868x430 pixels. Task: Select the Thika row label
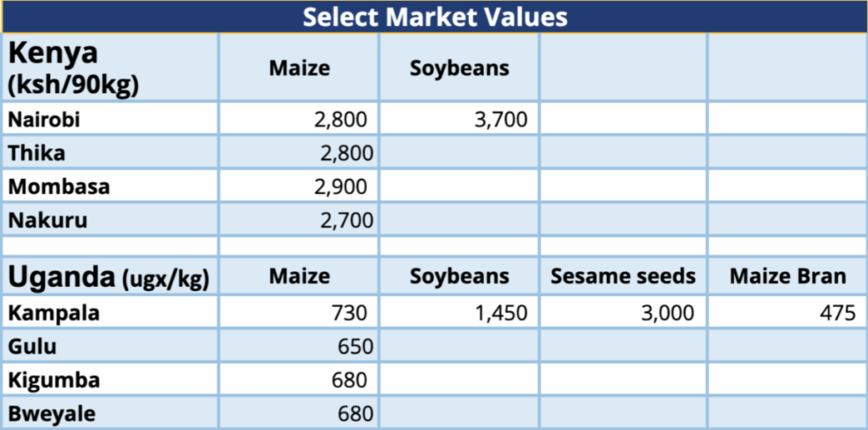click(x=36, y=153)
